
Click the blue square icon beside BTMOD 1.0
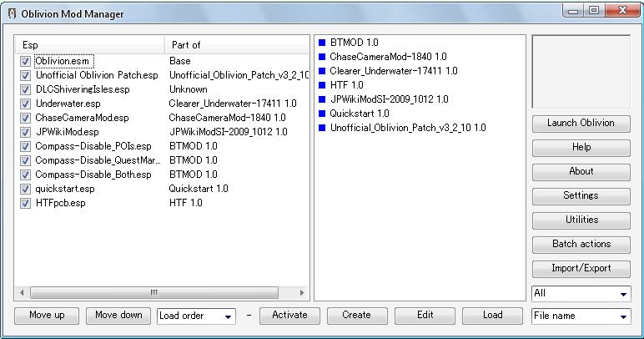[322, 43]
